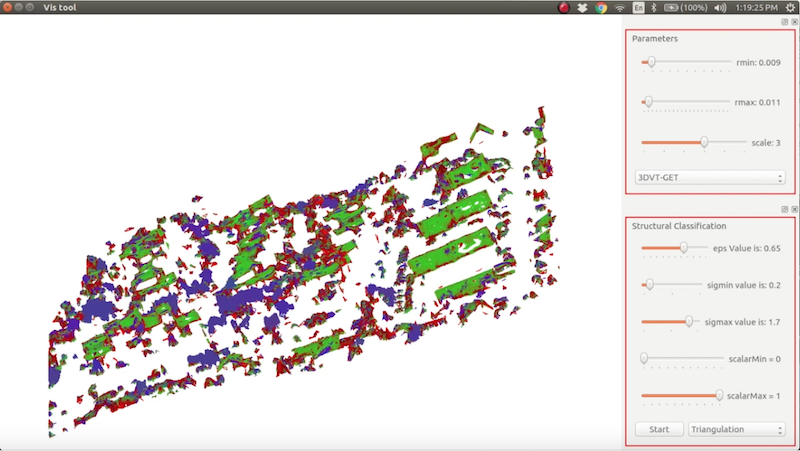Open the battery status indicator
The width and height of the screenshot is (800, 451).
(686, 8)
